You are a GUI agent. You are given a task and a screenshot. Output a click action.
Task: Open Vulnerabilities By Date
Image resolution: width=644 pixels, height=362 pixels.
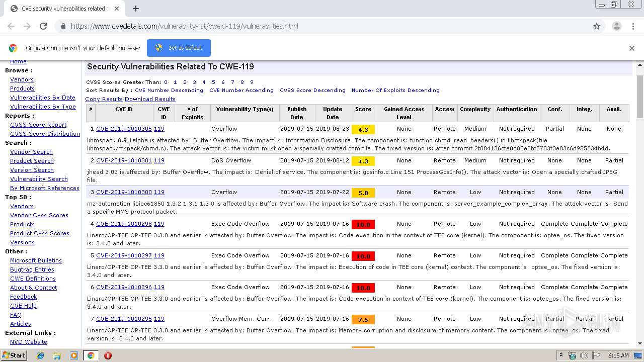coord(43,98)
